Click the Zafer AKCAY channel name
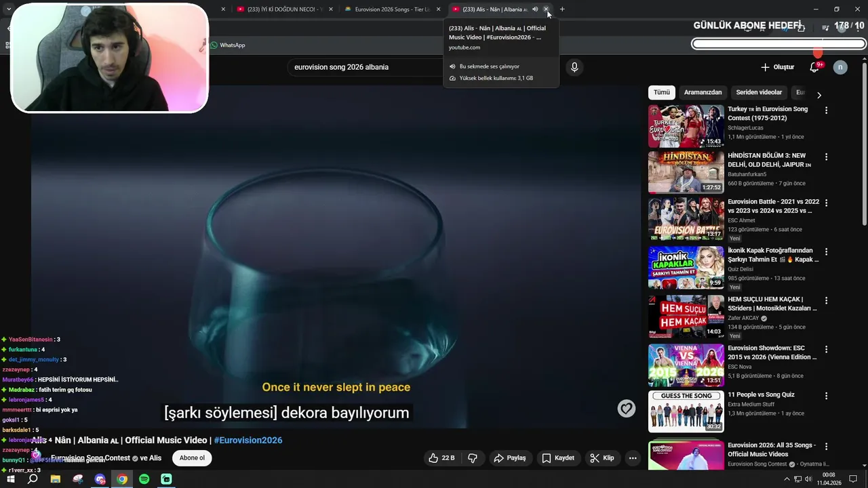868x488 pixels. pos(743,318)
